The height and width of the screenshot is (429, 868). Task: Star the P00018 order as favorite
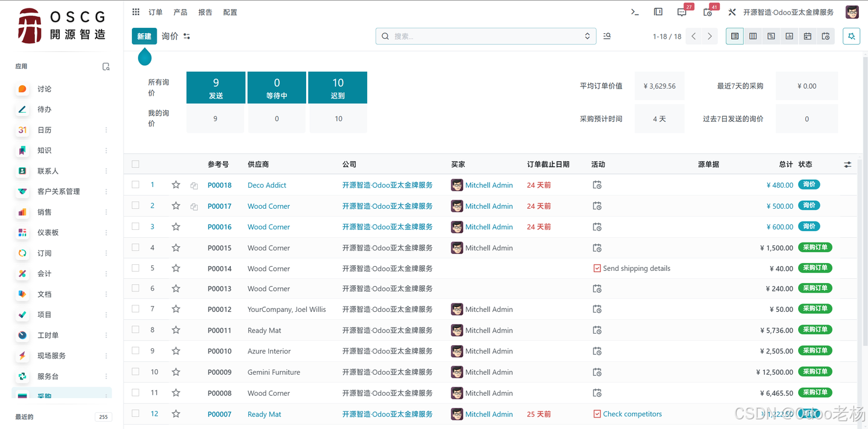(x=176, y=185)
